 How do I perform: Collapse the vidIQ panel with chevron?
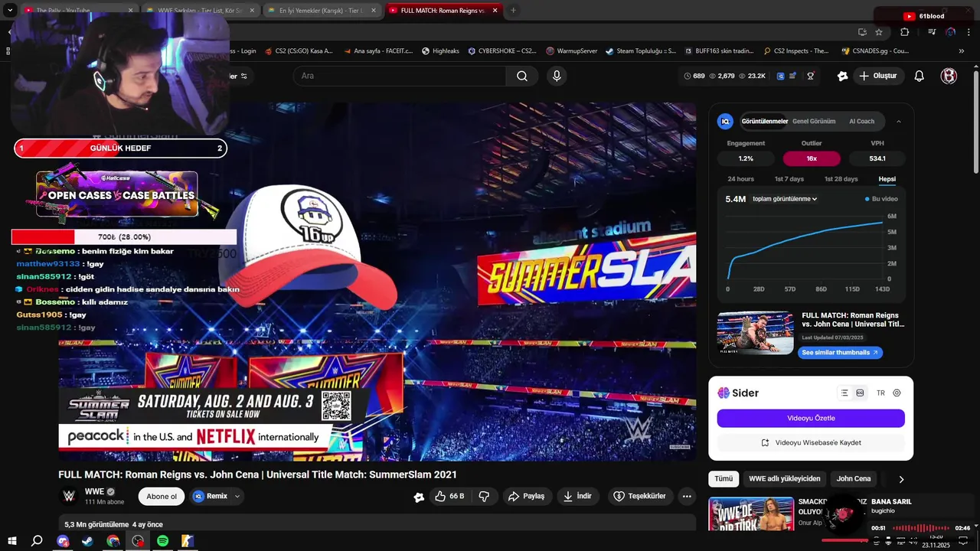pos(899,121)
